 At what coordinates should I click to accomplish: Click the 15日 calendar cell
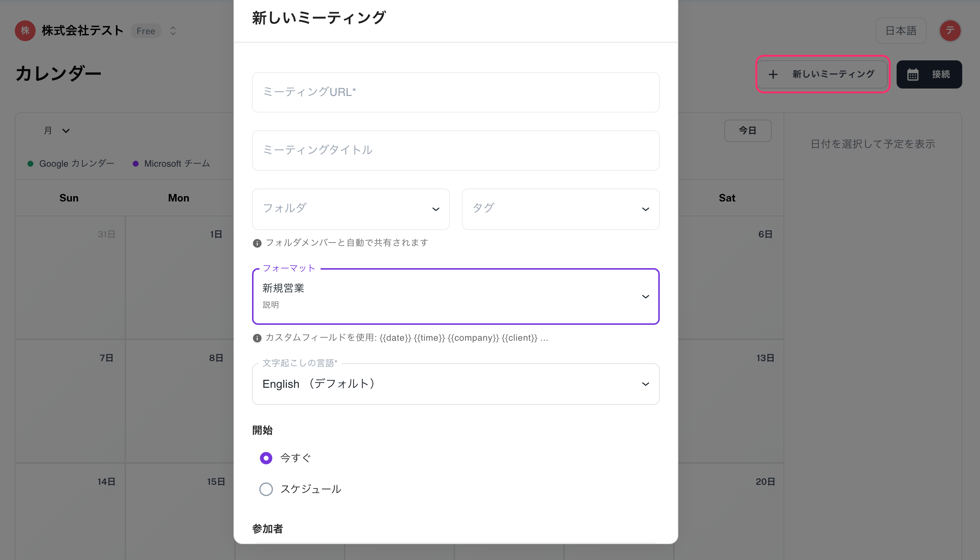tap(179, 511)
